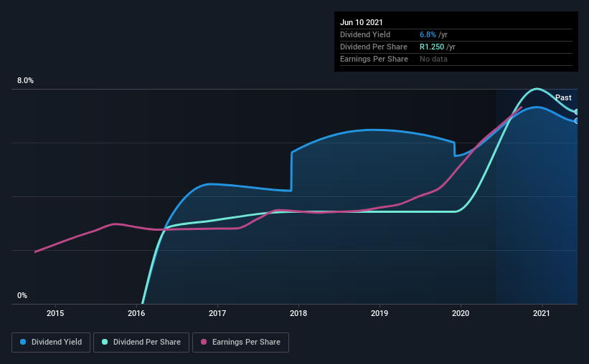589x364 pixels.
Task: Click the teal Dividend Per Share endpoint marker
Action: 576,112
